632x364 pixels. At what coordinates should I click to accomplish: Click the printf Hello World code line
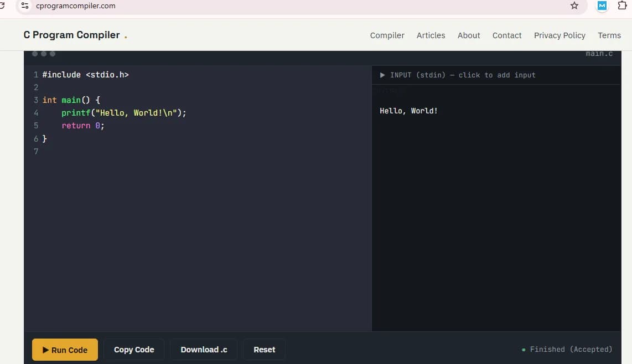click(124, 113)
